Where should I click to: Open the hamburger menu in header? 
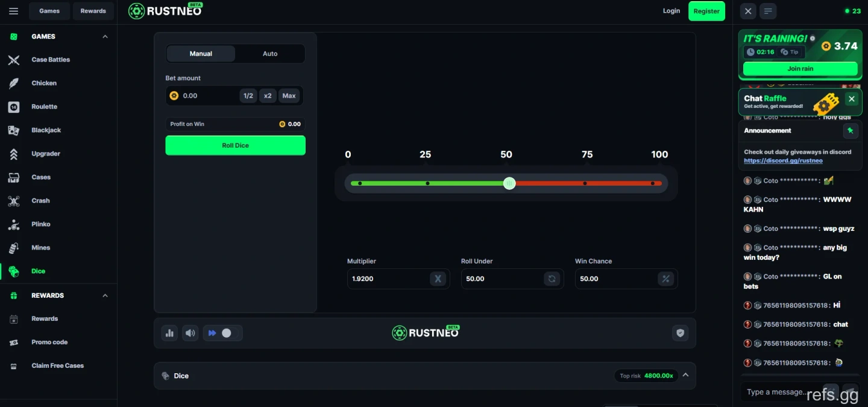(14, 11)
